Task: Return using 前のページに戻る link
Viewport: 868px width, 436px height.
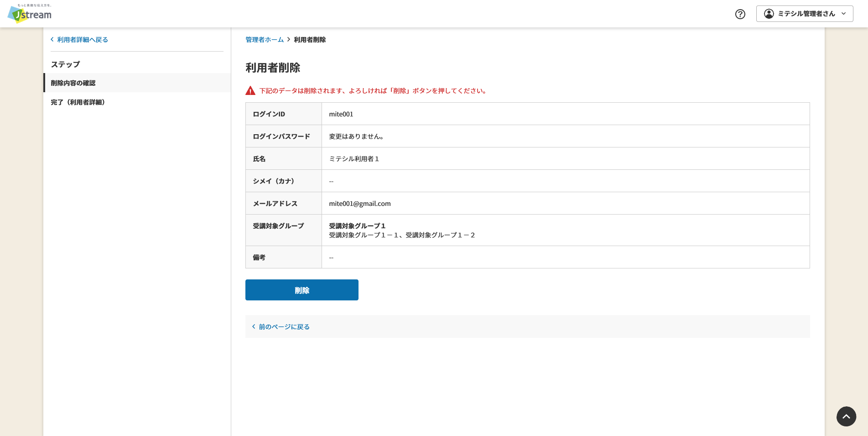Action: click(281, 326)
